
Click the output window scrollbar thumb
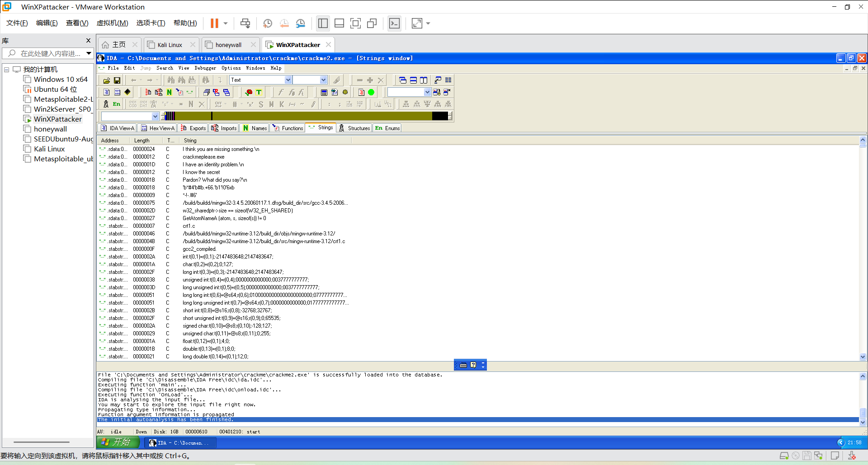[x=863, y=413]
